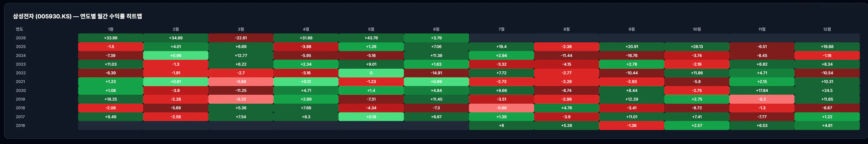The width and height of the screenshot is (868, 144).
Task: Select the 2023 January cell +11.03
Action: [x=111, y=64]
